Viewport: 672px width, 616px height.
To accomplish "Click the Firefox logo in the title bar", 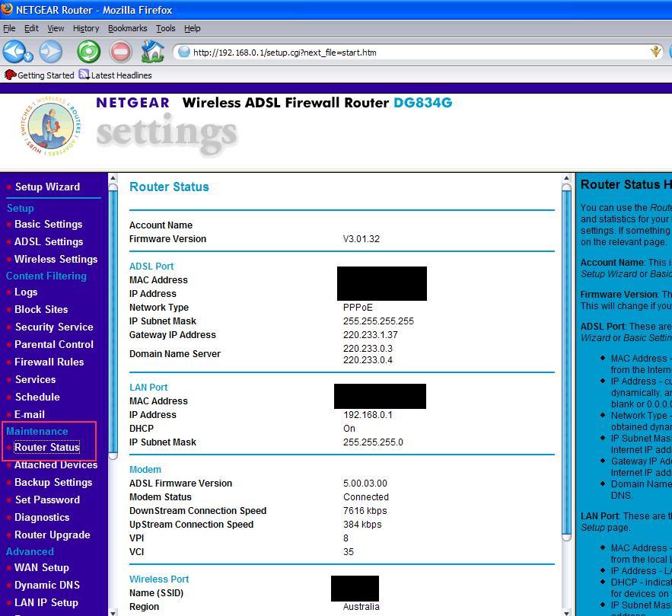I will (x=7, y=8).
